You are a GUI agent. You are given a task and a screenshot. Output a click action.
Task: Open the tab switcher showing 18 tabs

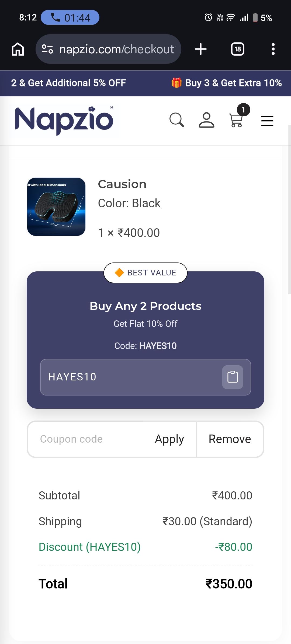pyautogui.click(x=238, y=49)
